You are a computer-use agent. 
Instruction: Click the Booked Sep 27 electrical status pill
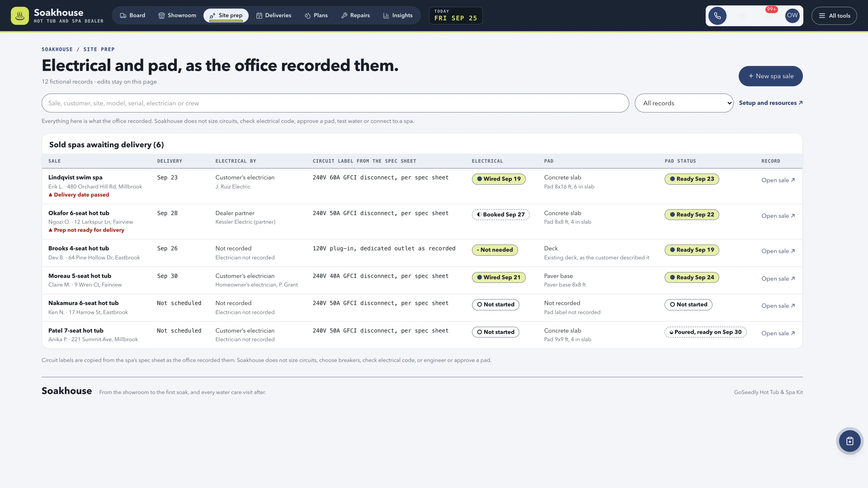click(x=501, y=215)
